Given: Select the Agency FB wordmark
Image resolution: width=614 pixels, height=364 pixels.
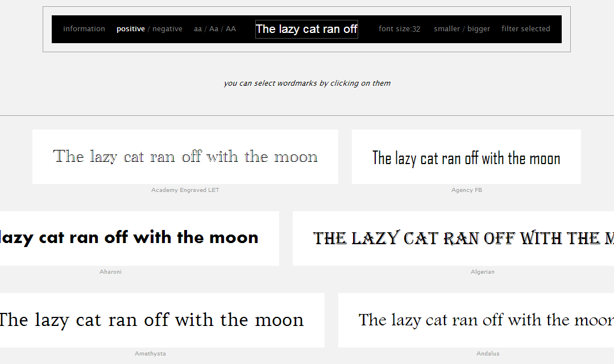Looking at the screenshot, I should pos(466,157).
